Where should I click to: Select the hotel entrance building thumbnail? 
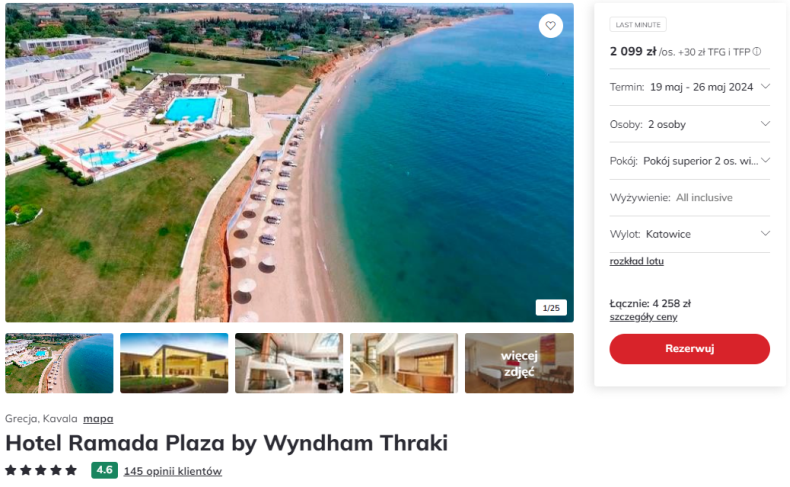pyautogui.click(x=174, y=363)
